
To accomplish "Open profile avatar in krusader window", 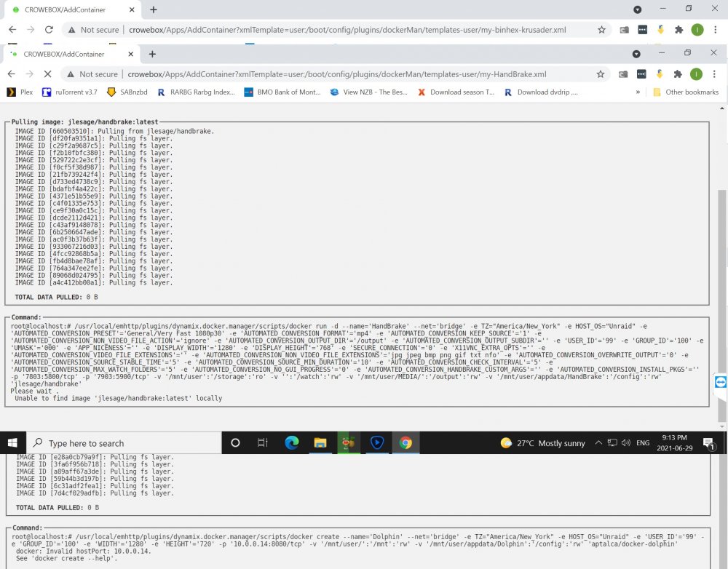I will [x=697, y=30].
